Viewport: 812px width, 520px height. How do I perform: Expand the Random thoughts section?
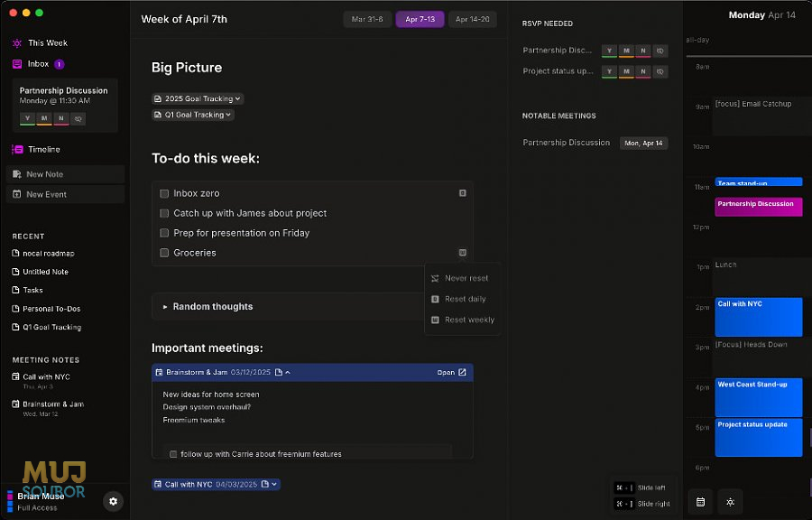(165, 307)
